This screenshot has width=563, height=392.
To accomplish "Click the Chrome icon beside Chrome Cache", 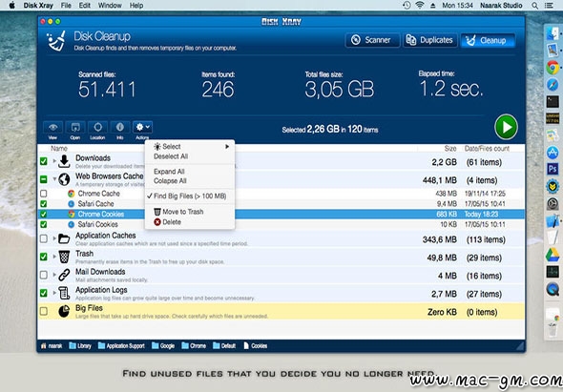I will (72, 194).
